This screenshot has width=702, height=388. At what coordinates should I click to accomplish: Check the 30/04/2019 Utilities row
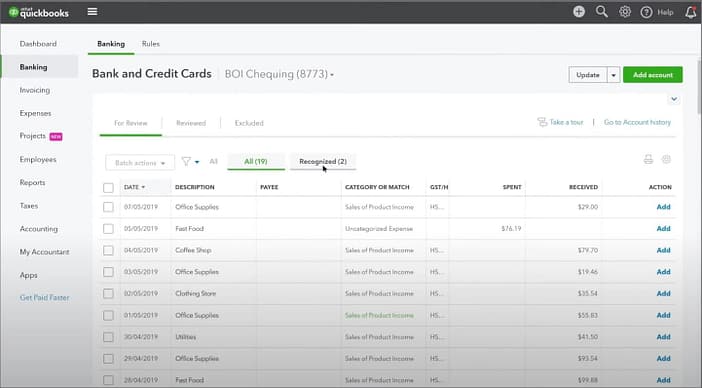point(108,337)
